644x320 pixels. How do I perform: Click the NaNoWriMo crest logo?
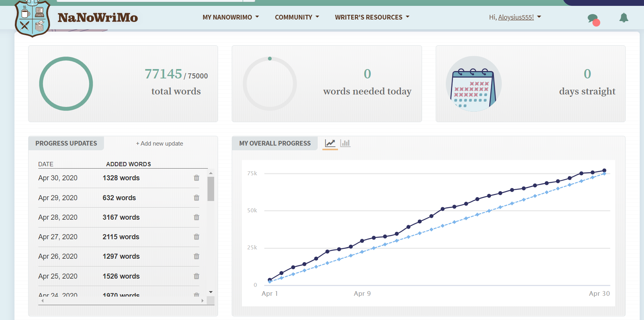click(32, 18)
